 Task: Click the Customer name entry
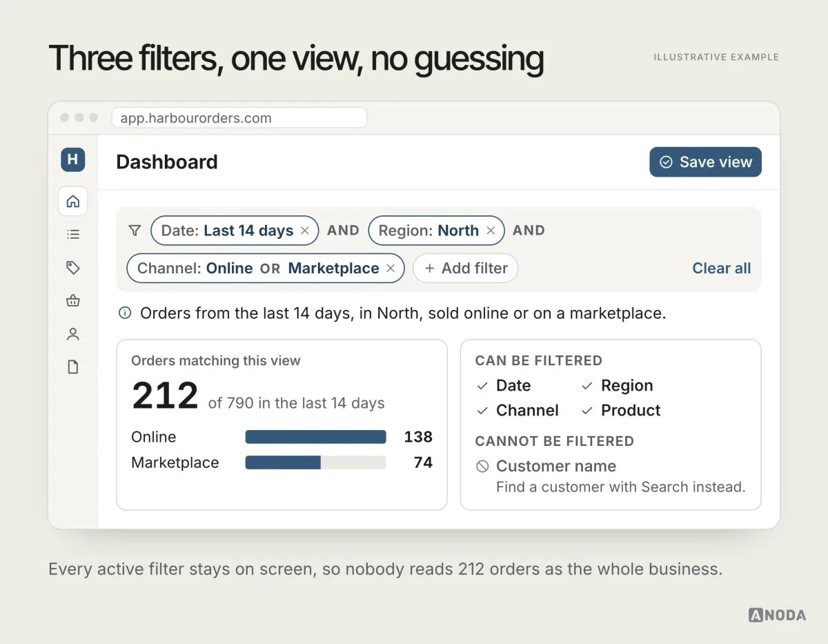[x=556, y=467]
